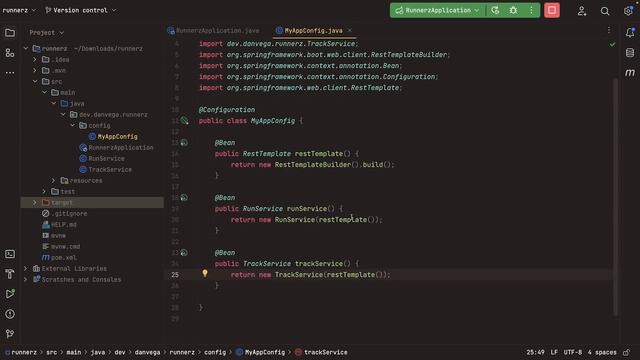Change the 4 spaces indent setting
This screenshot has width=640, height=360.
tap(602, 352)
